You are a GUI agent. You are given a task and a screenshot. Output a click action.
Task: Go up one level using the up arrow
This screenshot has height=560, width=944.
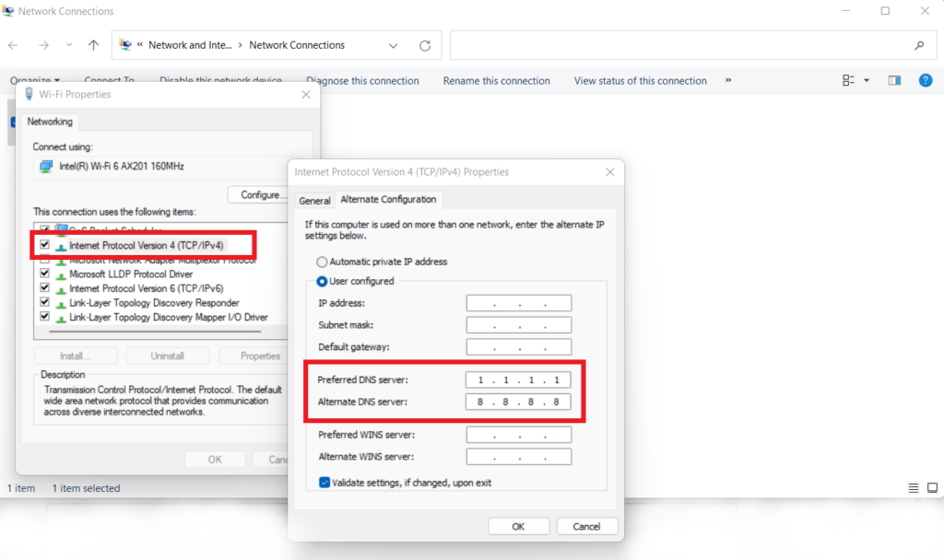(x=93, y=44)
